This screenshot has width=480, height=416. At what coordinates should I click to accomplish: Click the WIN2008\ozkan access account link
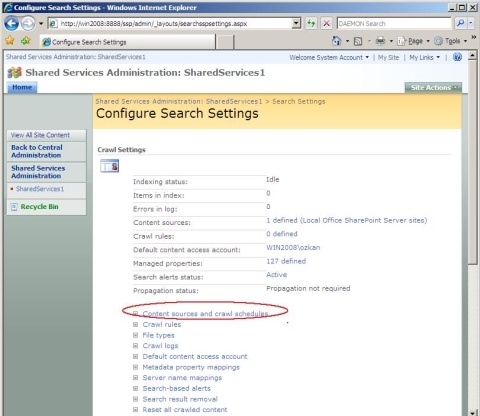point(293,248)
